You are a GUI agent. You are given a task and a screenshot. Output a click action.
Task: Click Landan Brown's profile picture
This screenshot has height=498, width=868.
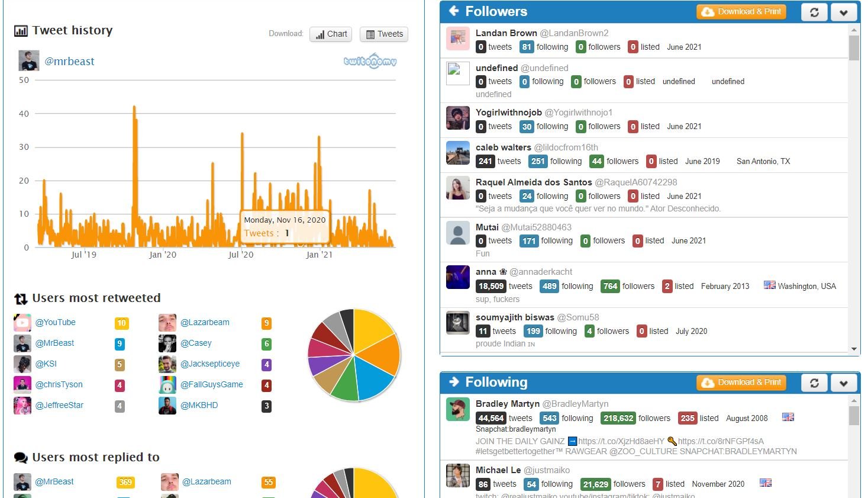[457, 38]
